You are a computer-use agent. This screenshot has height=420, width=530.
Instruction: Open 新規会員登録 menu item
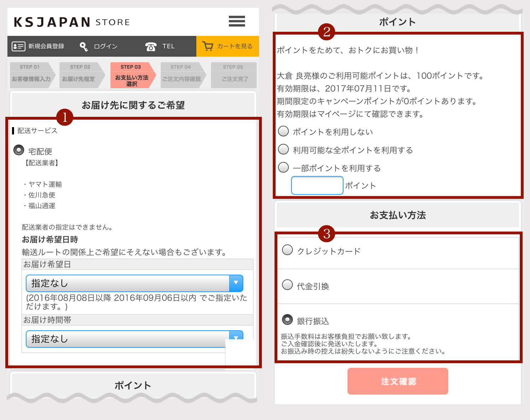coord(38,46)
